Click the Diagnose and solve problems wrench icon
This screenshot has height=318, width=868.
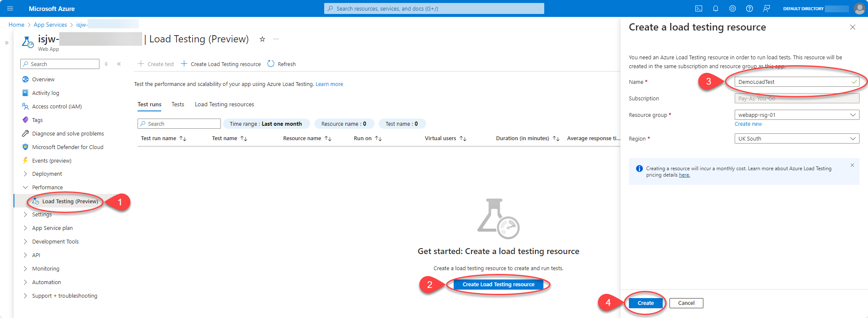[x=25, y=133]
